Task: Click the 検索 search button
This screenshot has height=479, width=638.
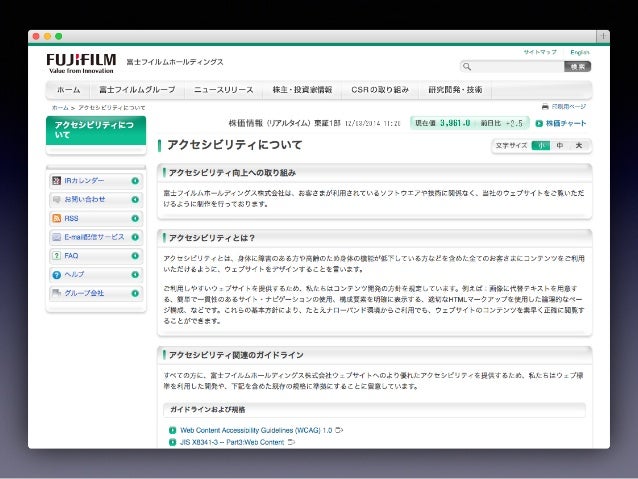Action: pyautogui.click(x=577, y=66)
